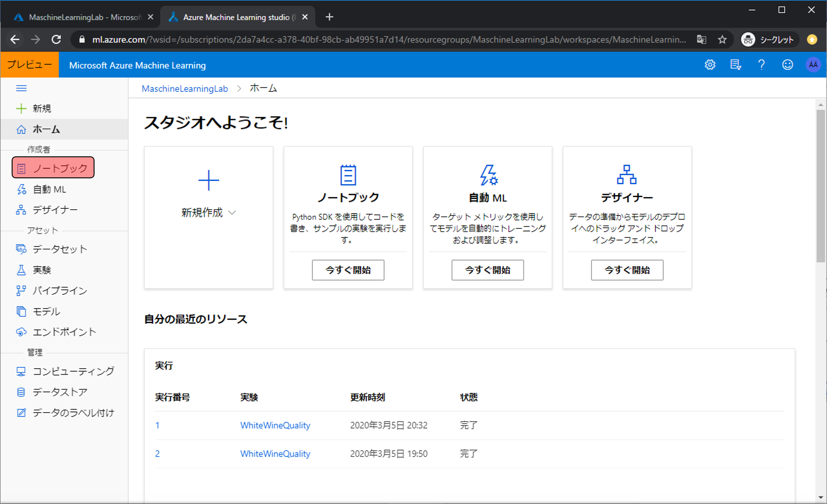Screen dimensions: 827x504
Task: Select ノートブック in the sidebar
Action: click(x=53, y=168)
